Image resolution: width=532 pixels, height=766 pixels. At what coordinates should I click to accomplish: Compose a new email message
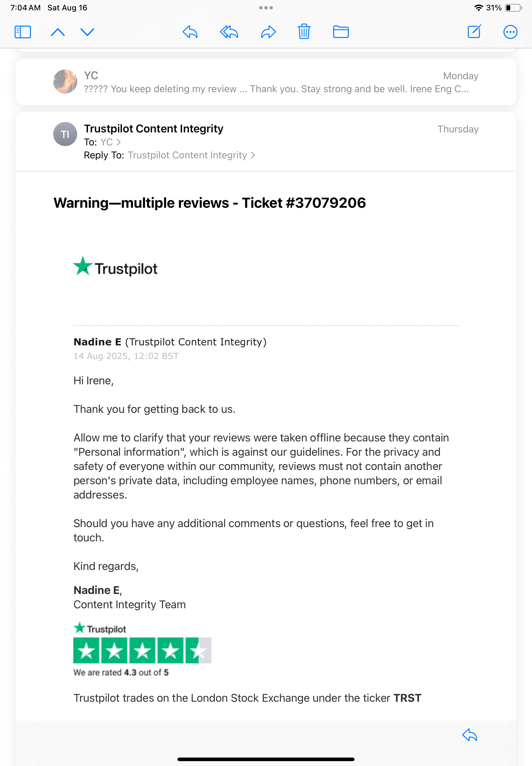(x=474, y=32)
